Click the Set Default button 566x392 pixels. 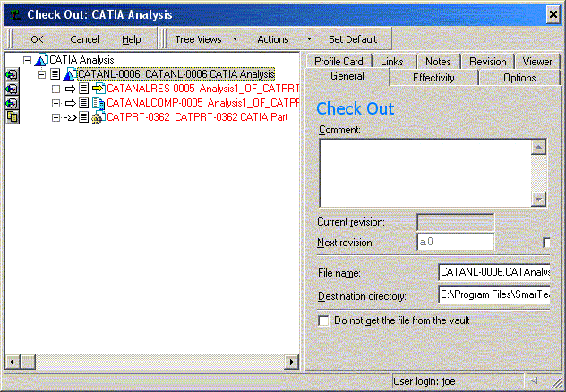(353, 39)
